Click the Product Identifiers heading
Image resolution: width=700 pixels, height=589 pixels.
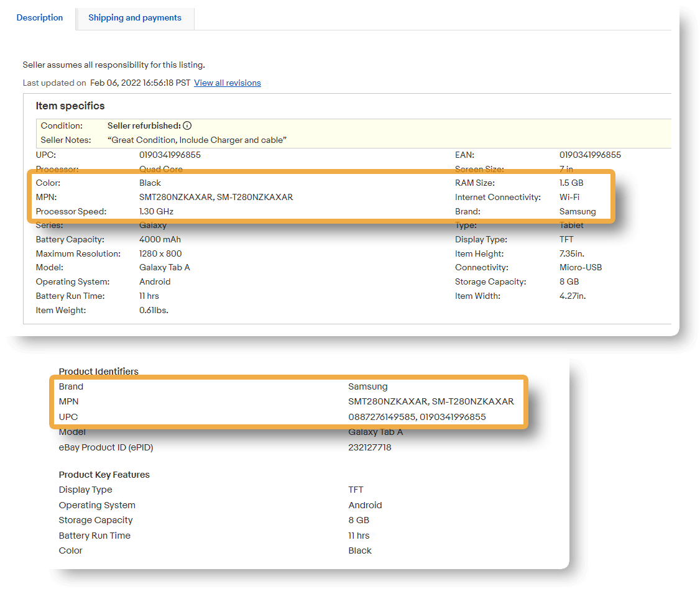point(99,372)
